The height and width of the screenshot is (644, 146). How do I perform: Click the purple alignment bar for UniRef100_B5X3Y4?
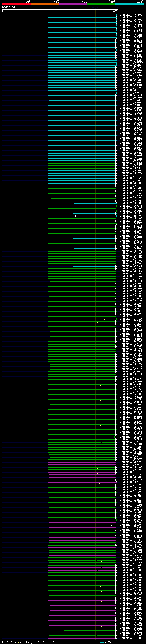coord(82,412)
